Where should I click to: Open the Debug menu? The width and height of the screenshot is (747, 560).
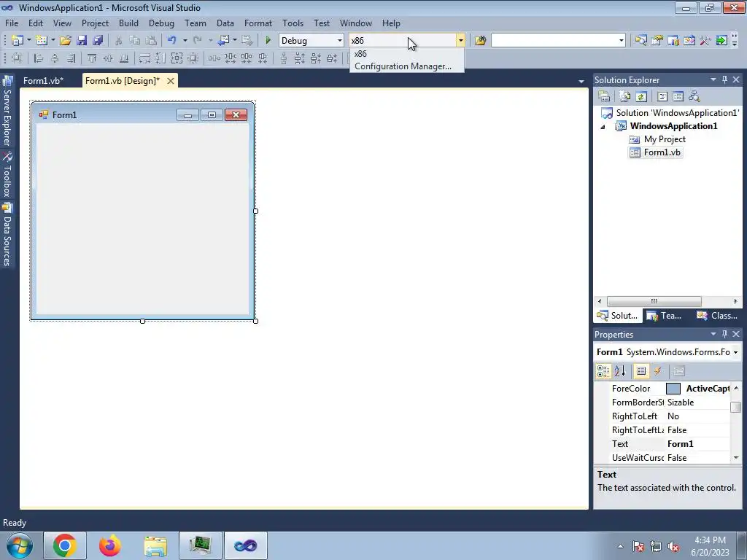pos(161,23)
